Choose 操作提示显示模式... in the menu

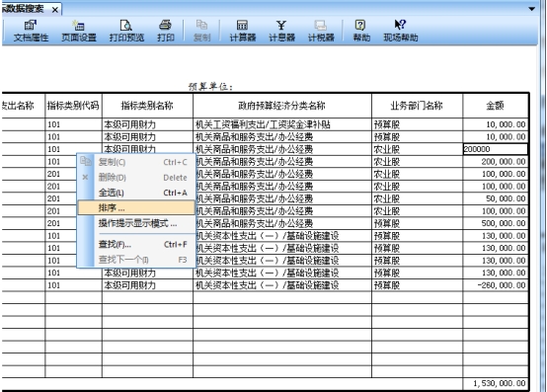pos(136,223)
